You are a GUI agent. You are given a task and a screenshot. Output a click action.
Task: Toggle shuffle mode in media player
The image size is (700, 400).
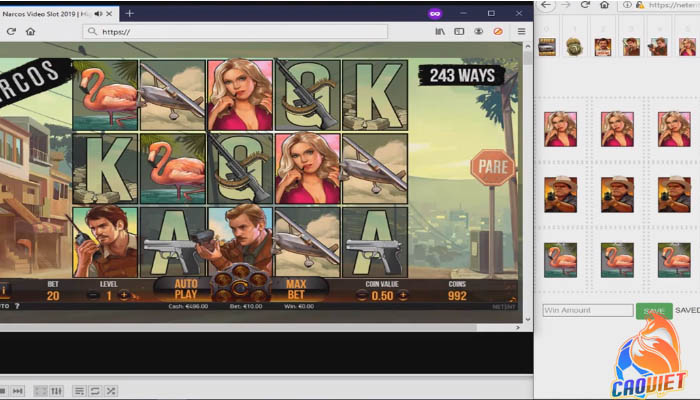click(x=111, y=391)
